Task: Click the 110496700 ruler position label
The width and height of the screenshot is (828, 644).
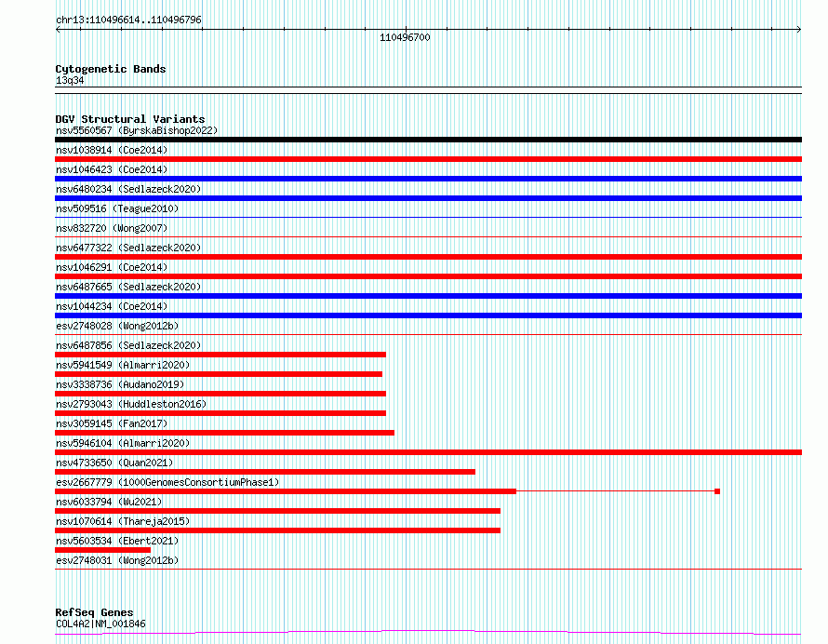Action: (x=405, y=37)
